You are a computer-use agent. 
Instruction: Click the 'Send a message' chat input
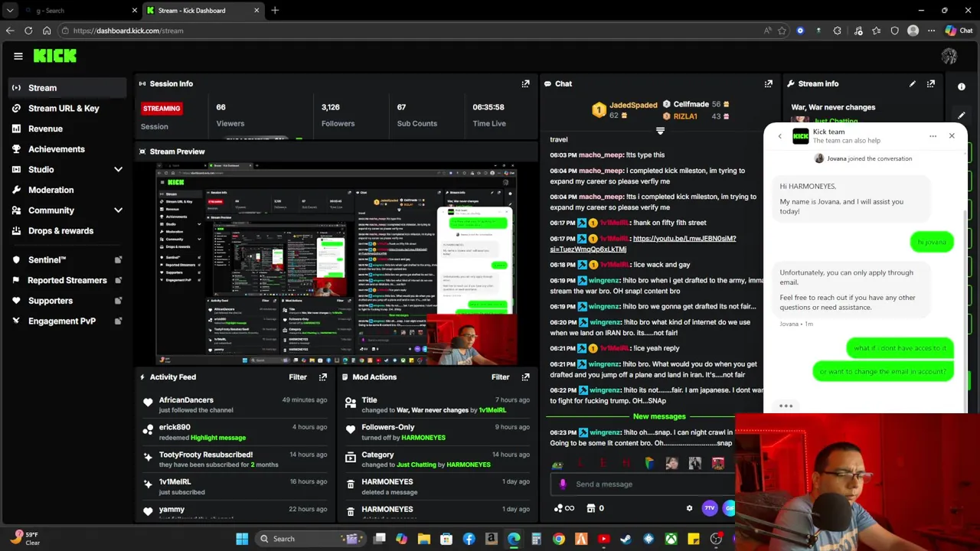coord(643,484)
